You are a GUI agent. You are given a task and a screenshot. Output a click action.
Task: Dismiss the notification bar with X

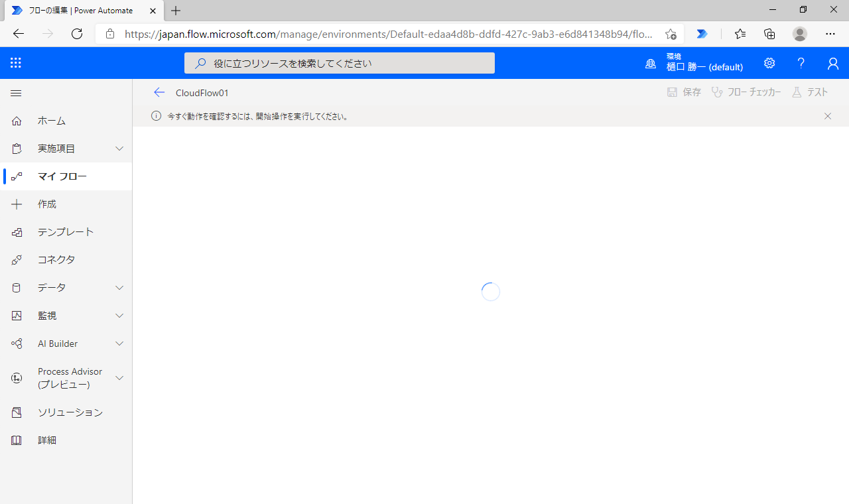coord(828,116)
